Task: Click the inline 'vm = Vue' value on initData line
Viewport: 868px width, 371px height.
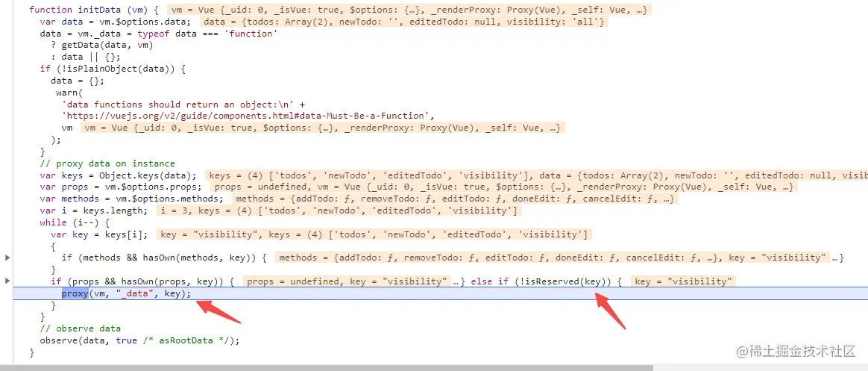Action: [410, 10]
